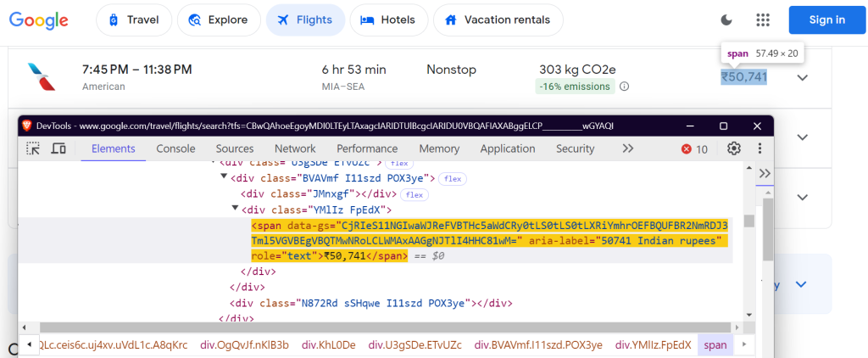Select div.U3gSDe.ETvUZc breadcrumb

[415, 345]
